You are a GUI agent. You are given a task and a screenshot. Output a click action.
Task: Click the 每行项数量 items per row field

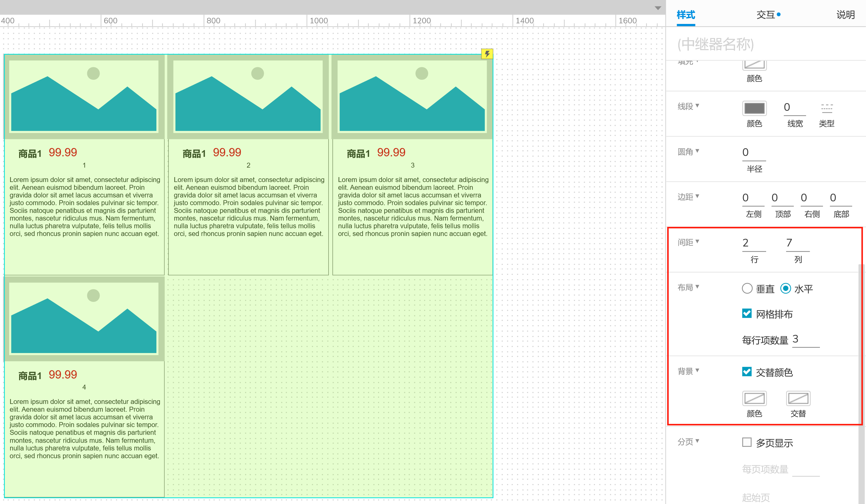805,339
